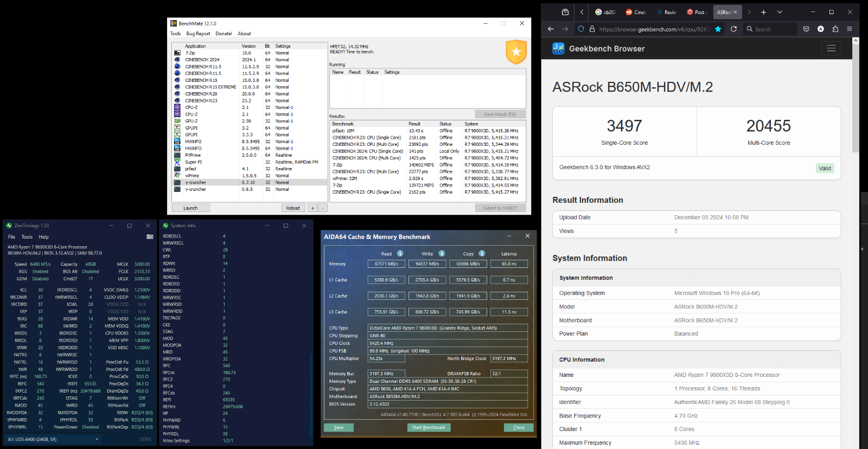Open the Geekbench hamburger navigation menu
The image size is (868, 449).
coord(831,49)
